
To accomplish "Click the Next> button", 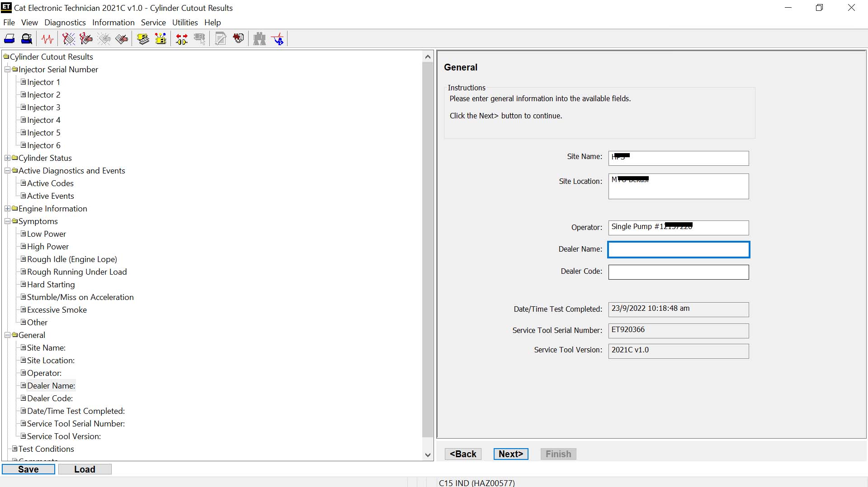I will (x=510, y=454).
